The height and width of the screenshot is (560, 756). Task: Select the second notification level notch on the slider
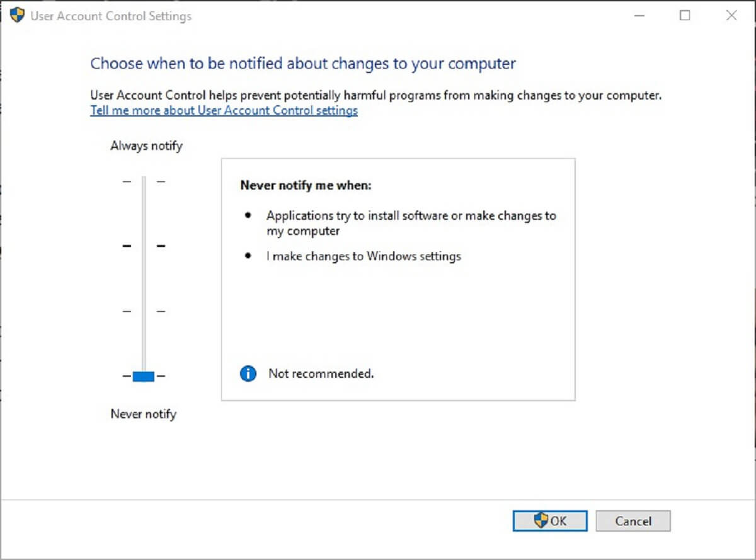[144, 246]
